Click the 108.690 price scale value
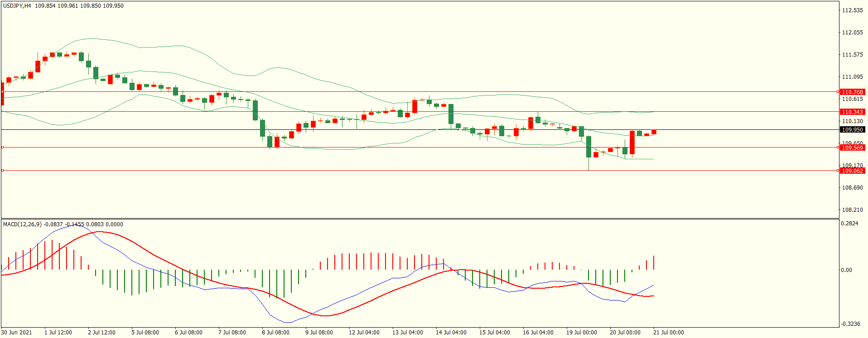Viewport: 868px width, 338px height. [x=852, y=188]
